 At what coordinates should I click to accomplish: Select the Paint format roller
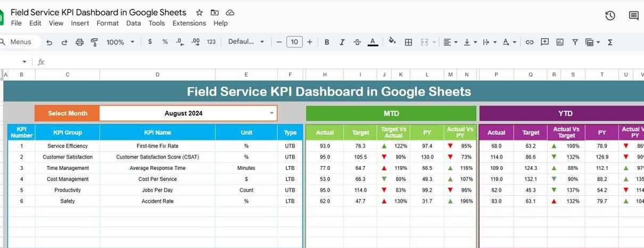click(95, 42)
